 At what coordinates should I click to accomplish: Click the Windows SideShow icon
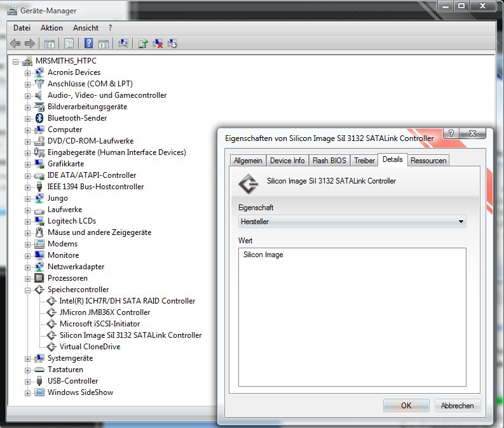[39, 392]
